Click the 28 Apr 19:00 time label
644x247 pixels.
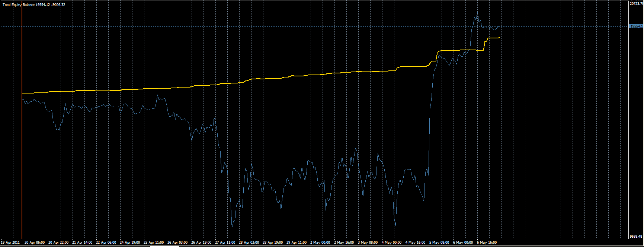coord(273,243)
